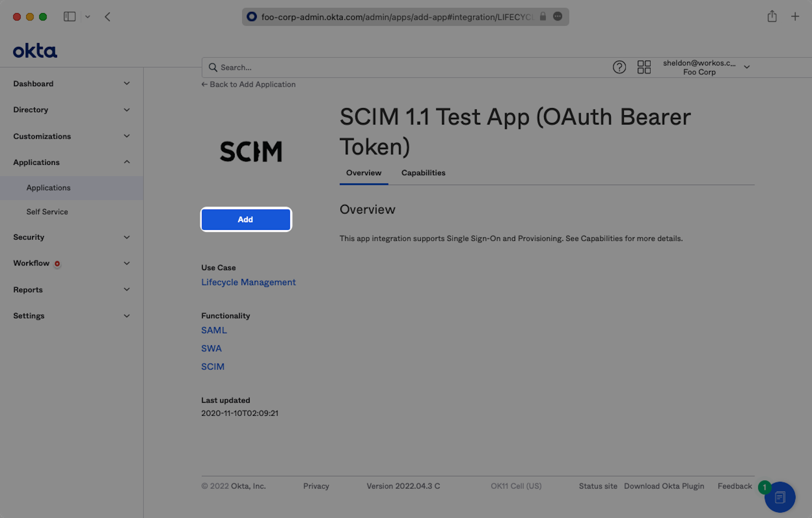
Task: Click the help question mark icon
Action: [x=619, y=67]
